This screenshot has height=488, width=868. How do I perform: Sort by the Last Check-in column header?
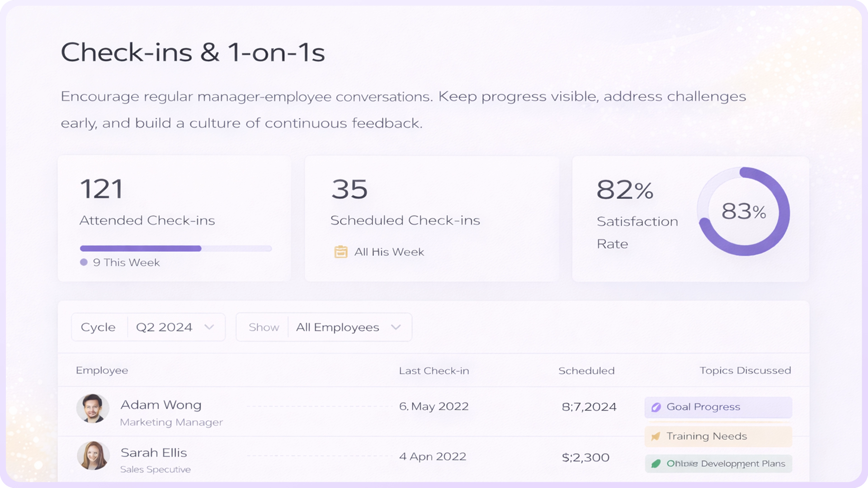pos(434,371)
